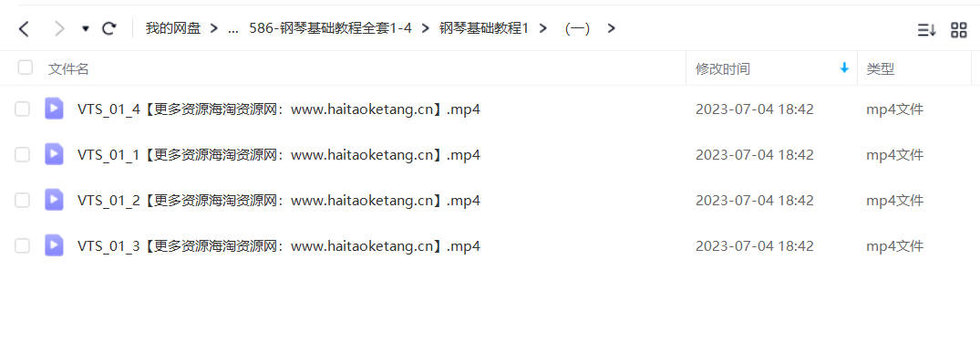Expand chevron after 我的网盘 breadcrumb
980x364 pixels.
(x=214, y=28)
